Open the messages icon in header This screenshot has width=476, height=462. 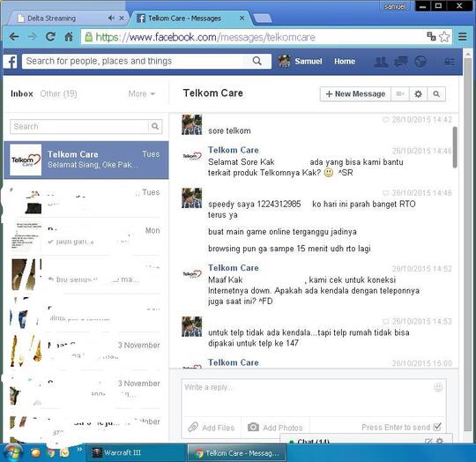(x=401, y=62)
